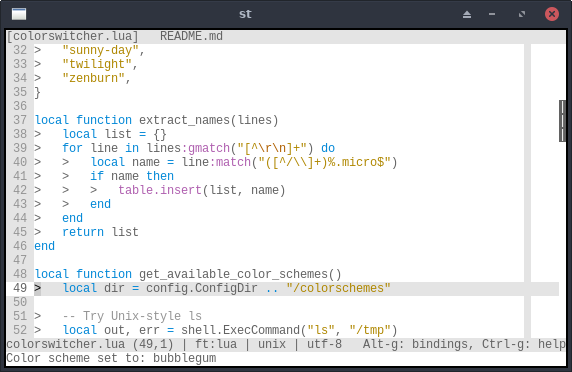Click the eject-style keep-above icon in title bar
The width and height of the screenshot is (572, 372).
(x=467, y=15)
